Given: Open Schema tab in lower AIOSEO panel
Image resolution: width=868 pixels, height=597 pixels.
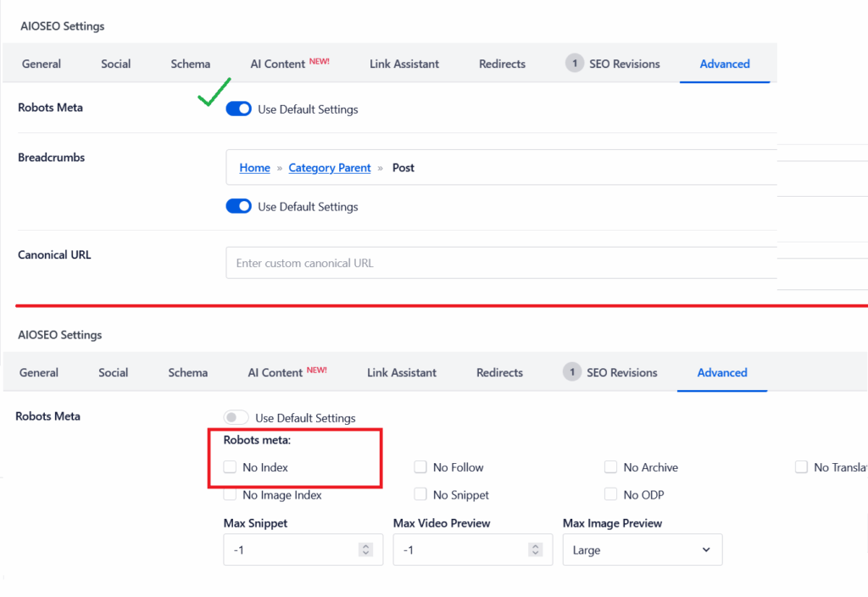Looking at the screenshot, I should tap(187, 373).
